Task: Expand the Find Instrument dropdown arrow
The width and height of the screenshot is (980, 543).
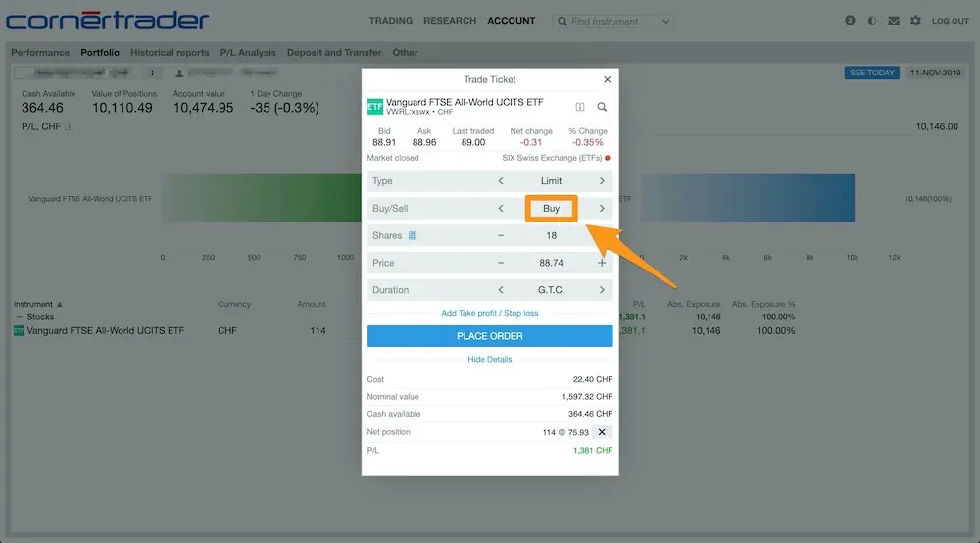Action: [x=666, y=22]
